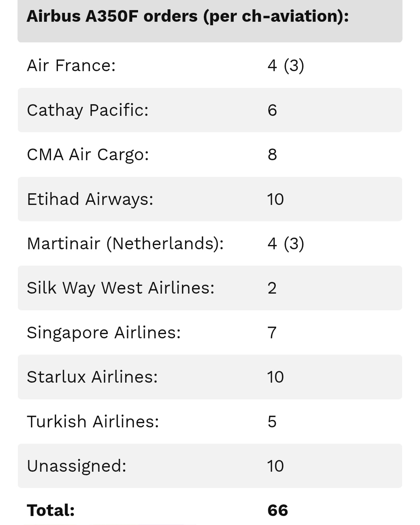Screen dimensions: 420x525
Task: Click Cathay Pacific's order value 6
Action: click(272, 110)
